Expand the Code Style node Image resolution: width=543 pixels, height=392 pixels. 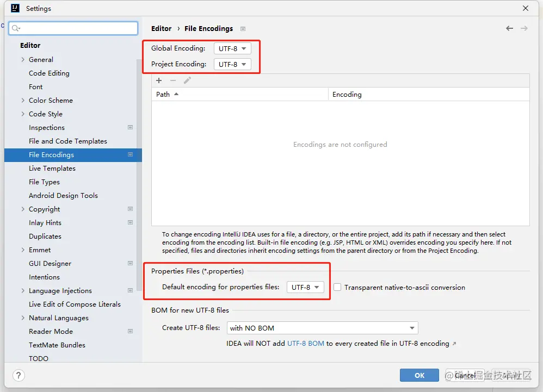click(x=23, y=114)
